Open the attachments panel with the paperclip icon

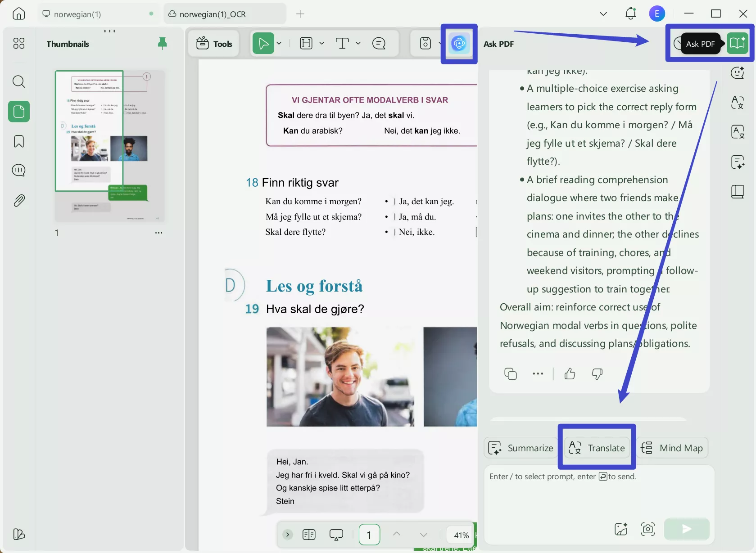pos(18,200)
